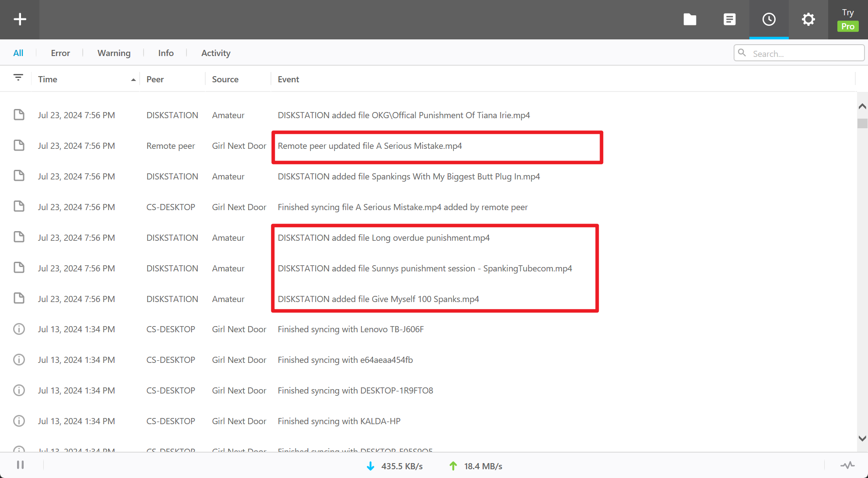Click the Peer column header
868x478 pixels.
(x=155, y=79)
